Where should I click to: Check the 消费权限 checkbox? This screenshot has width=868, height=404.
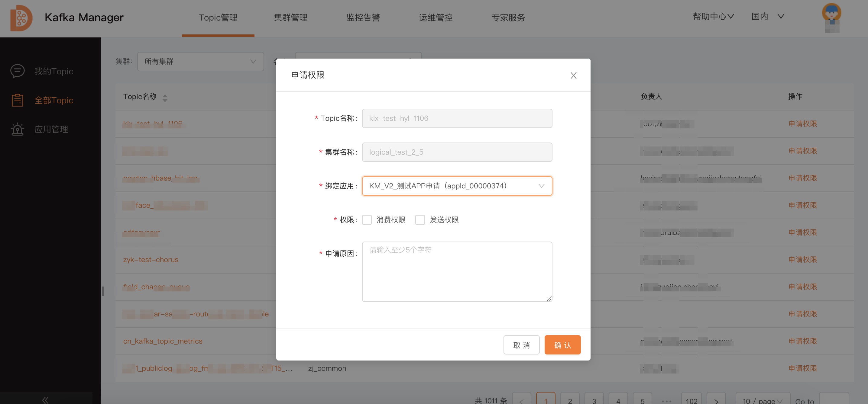point(367,220)
